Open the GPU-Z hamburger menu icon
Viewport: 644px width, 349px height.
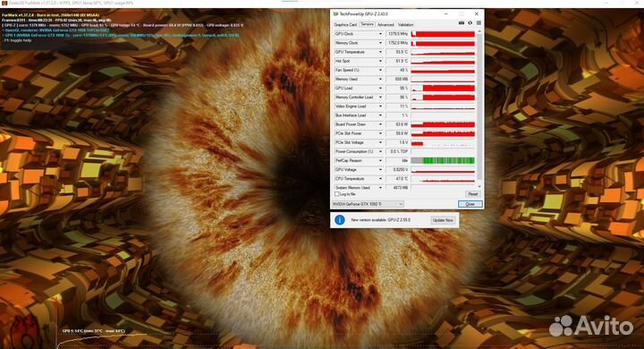tap(479, 23)
